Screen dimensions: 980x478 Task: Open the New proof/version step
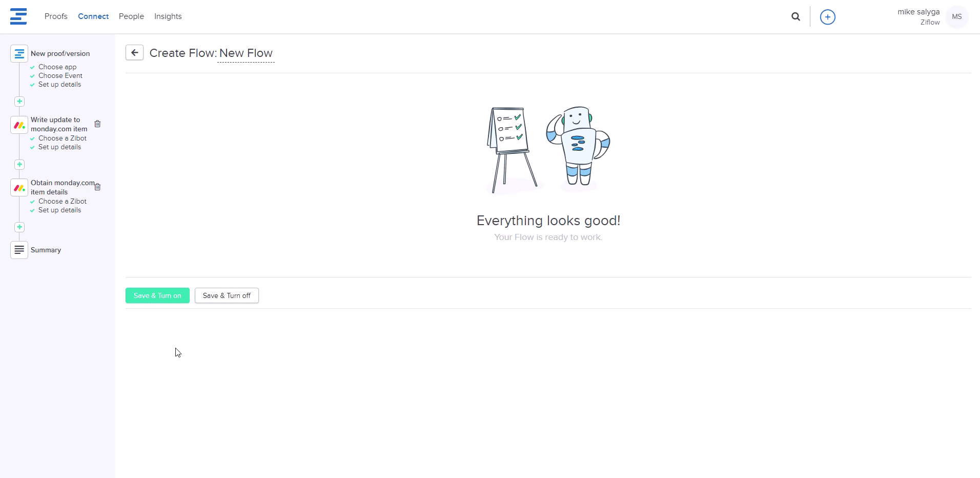point(60,53)
